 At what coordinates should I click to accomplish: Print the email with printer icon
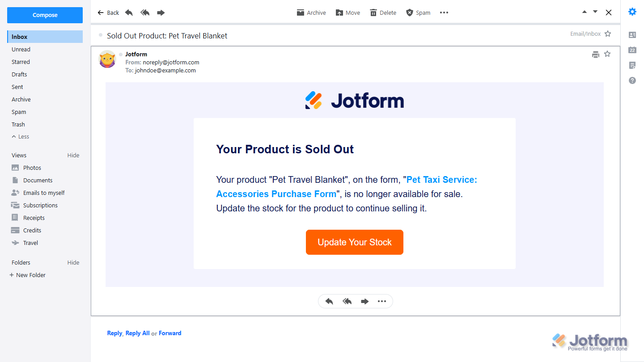[596, 55]
